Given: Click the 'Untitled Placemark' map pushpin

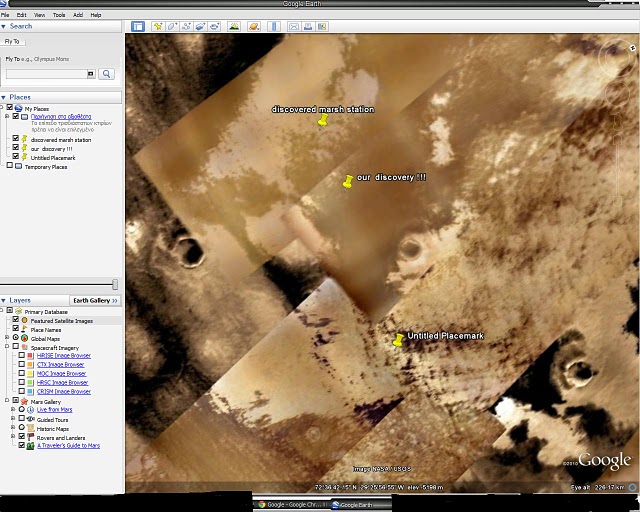Looking at the screenshot, I should click(x=398, y=340).
